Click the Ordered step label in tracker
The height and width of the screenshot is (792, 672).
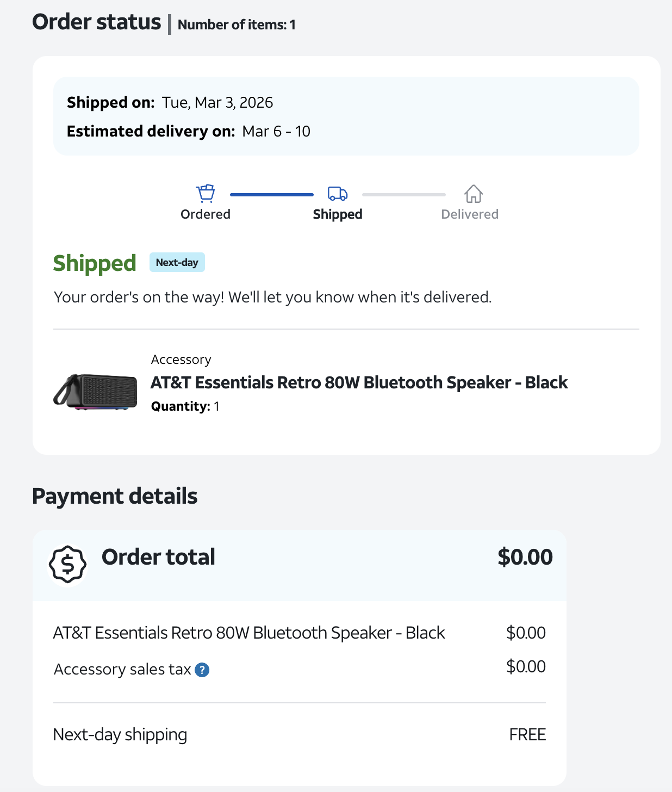click(206, 214)
